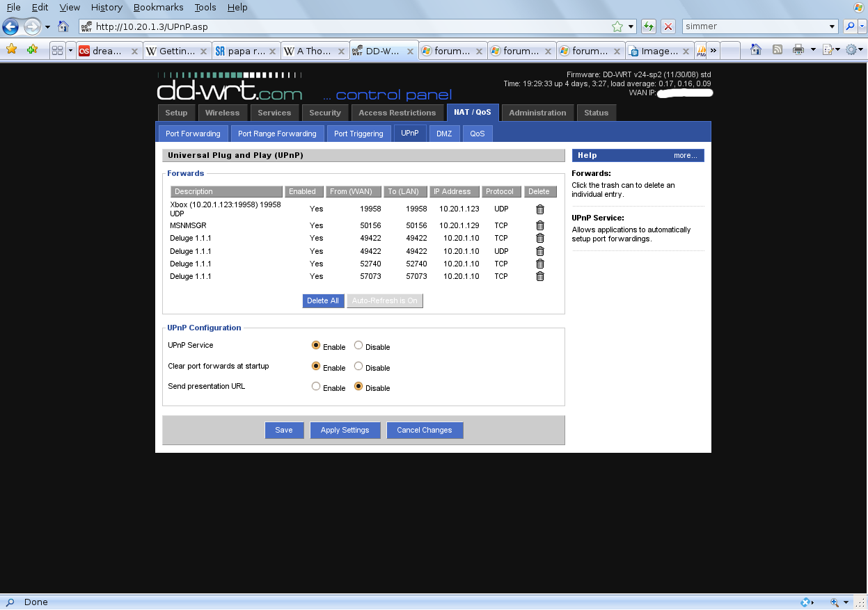This screenshot has height=610, width=868.
Task: Open the History menu
Action: [x=106, y=7]
